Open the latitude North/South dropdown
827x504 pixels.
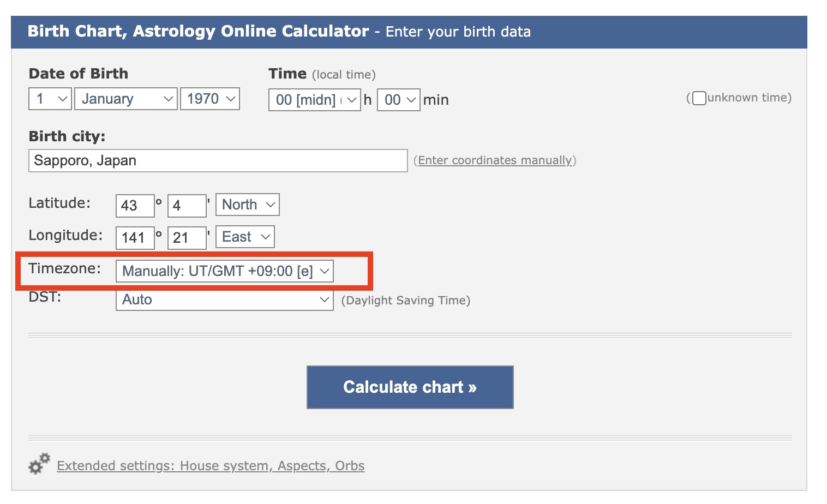(248, 205)
